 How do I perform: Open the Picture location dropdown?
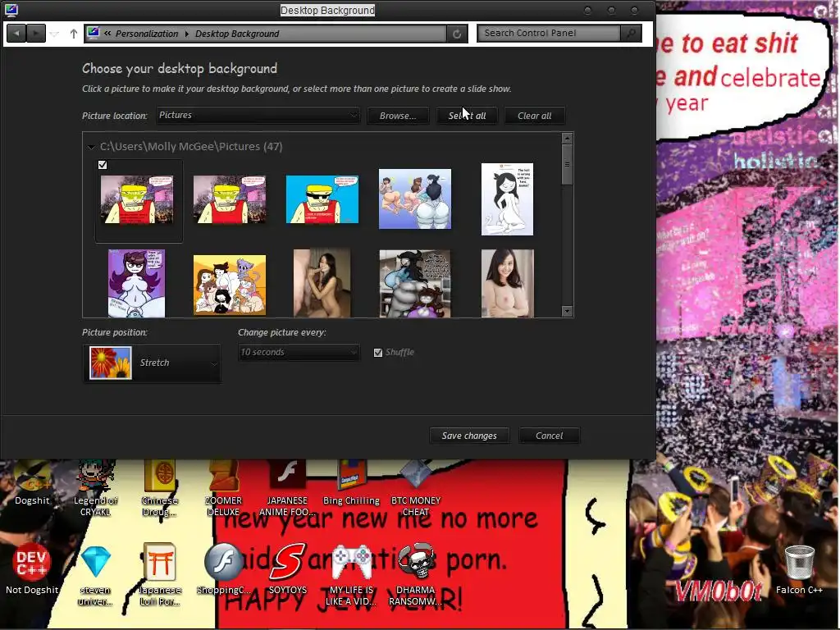coord(258,115)
